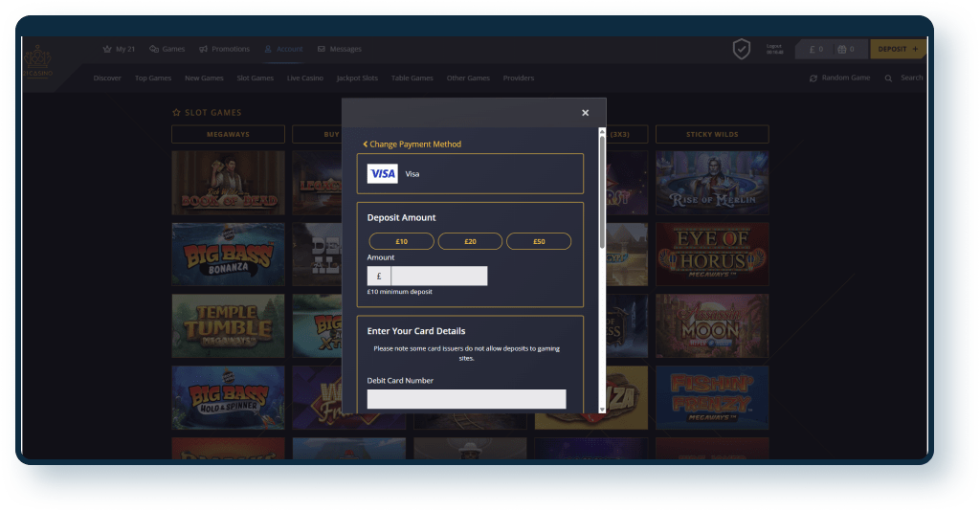Viewport: 980px width, 511px height.
Task: Open Temple Tumble Megaways thumbnail
Action: [228, 326]
